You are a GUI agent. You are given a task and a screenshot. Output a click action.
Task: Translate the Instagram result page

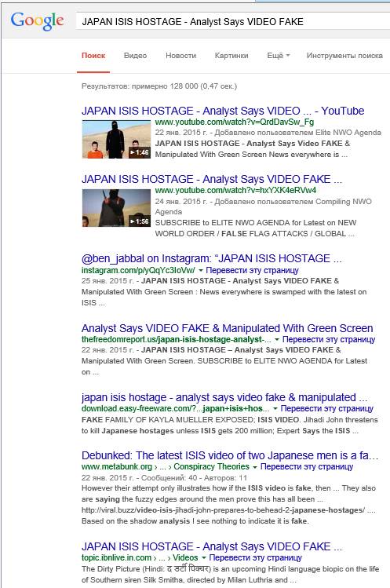[252, 270]
